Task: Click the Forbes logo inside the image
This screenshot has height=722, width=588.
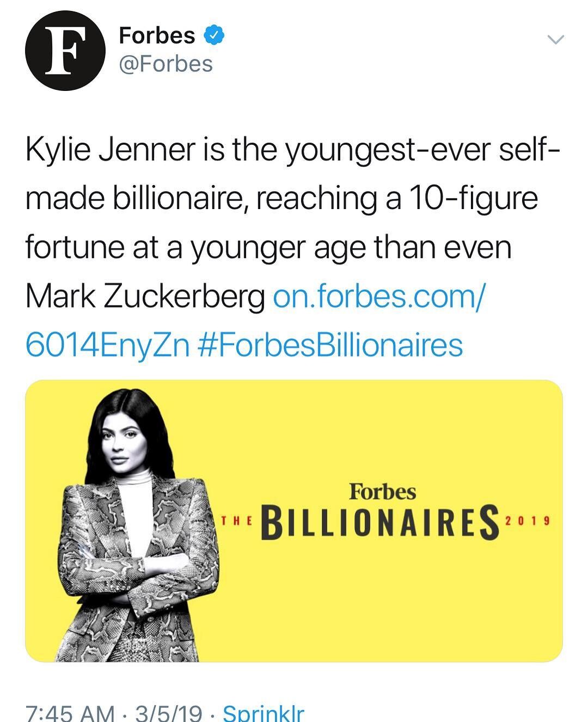Action: (382, 492)
